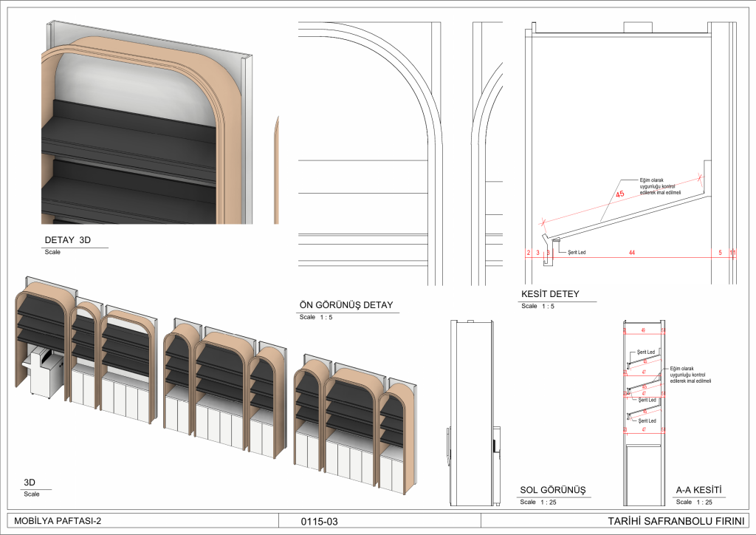This screenshot has height=535, width=756.
Task: Select sheet name "MOBİLYA PAFTASI-2" in title block
Action: tap(58, 521)
